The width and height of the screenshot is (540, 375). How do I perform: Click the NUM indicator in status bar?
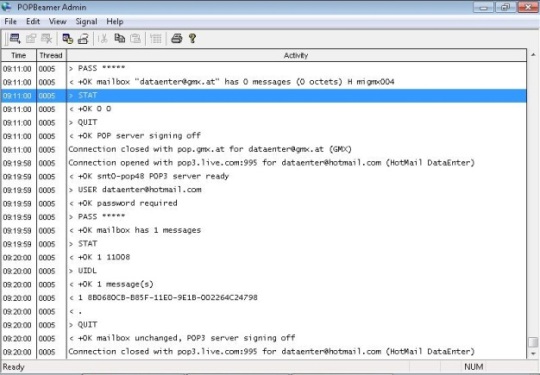[x=474, y=367]
